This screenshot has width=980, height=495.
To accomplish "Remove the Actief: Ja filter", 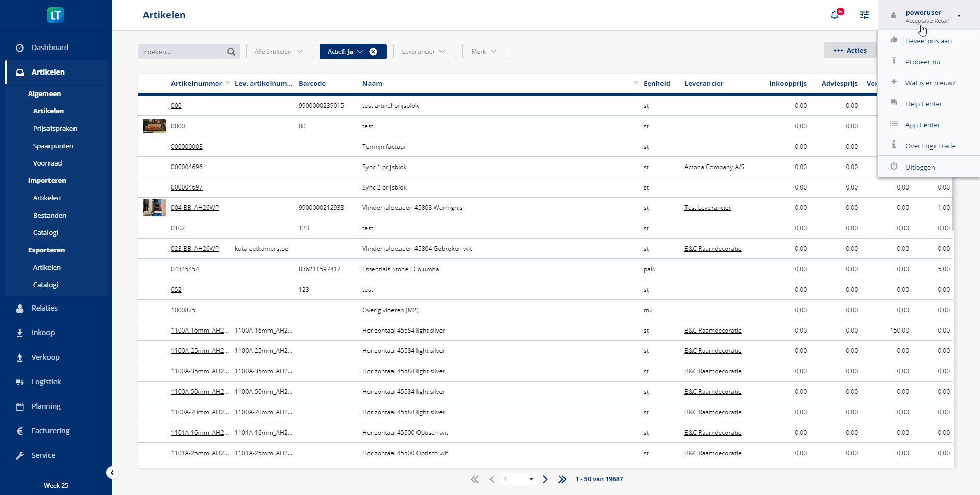I will point(373,52).
